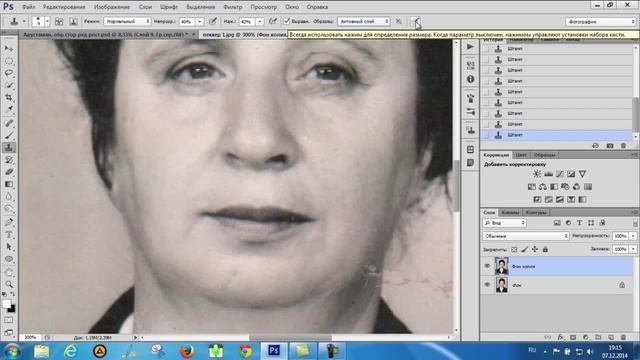
Task: Open the workspace Фотография dropdown
Action: click(x=600, y=22)
